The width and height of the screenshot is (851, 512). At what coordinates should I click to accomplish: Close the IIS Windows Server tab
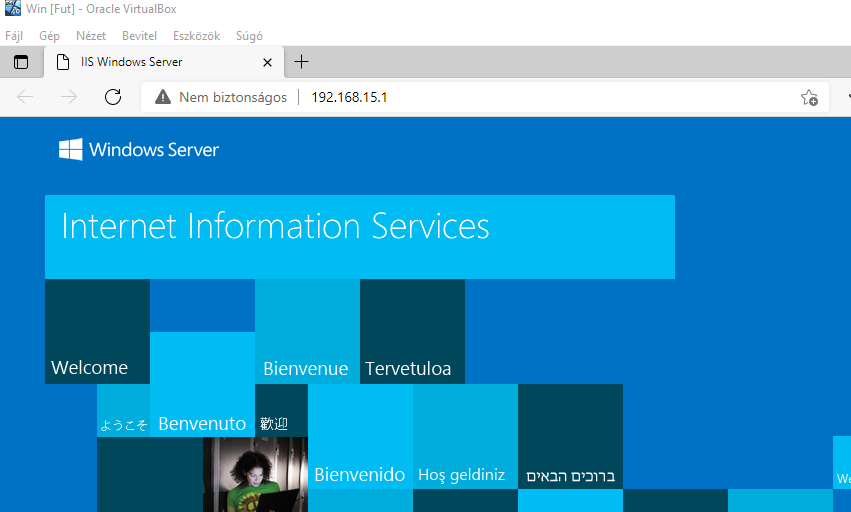coord(267,62)
